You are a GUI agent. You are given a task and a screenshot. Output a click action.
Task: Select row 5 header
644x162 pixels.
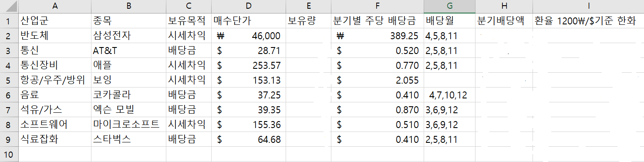point(9,80)
